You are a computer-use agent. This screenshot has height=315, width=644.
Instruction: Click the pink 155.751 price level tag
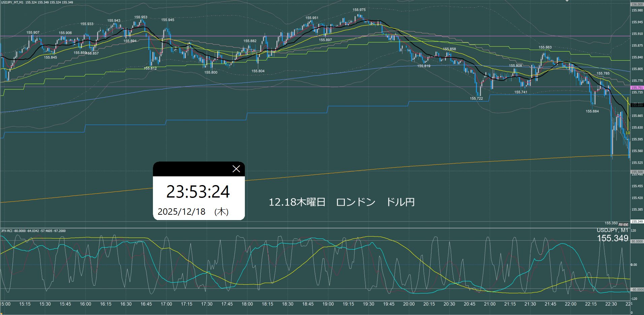637,88
